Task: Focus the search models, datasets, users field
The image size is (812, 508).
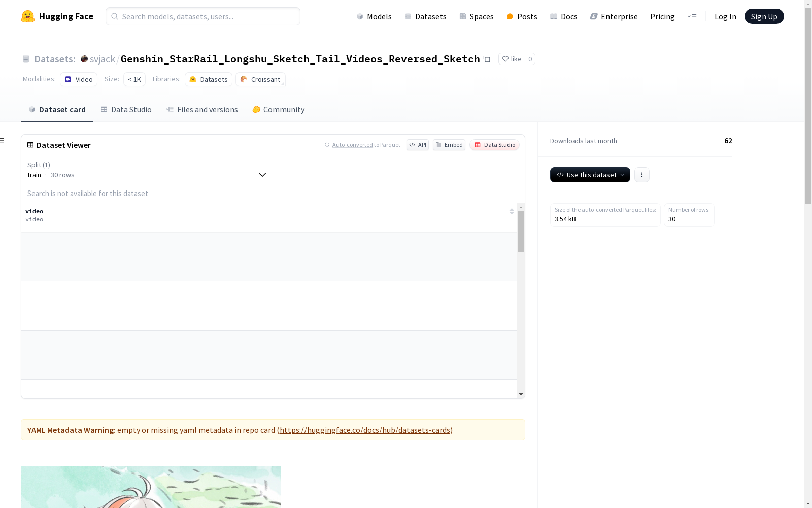Action: pyautogui.click(x=203, y=16)
